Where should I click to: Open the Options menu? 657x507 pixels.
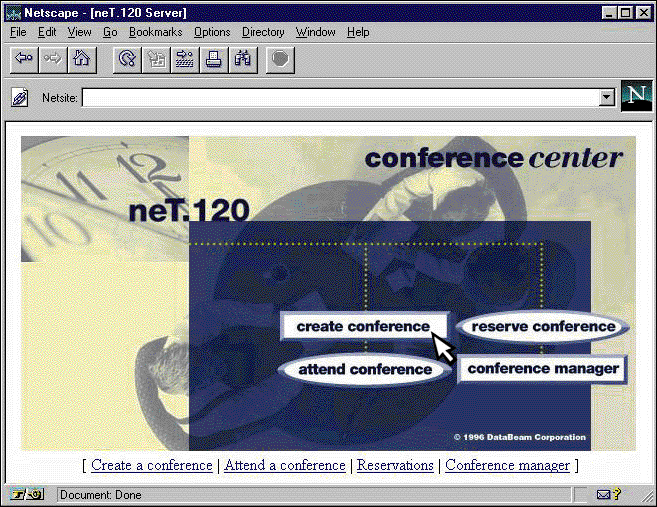pyautogui.click(x=212, y=32)
